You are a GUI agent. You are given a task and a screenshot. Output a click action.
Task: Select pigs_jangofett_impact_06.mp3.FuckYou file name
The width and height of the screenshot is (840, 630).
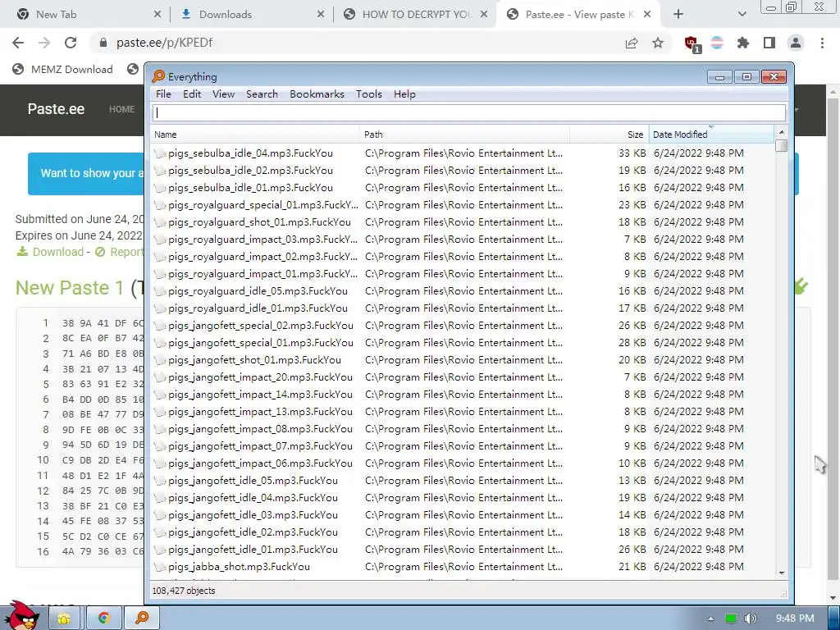pos(260,463)
